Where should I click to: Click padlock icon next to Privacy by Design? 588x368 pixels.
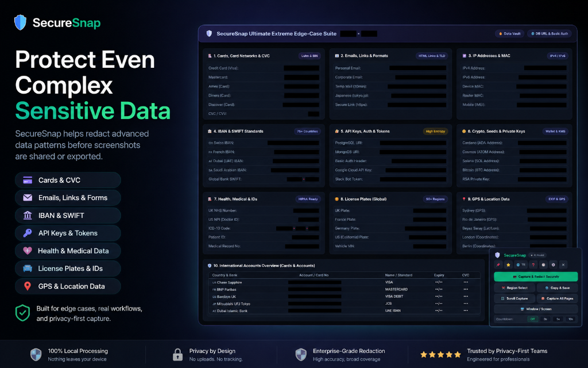click(x=177, y=354)
